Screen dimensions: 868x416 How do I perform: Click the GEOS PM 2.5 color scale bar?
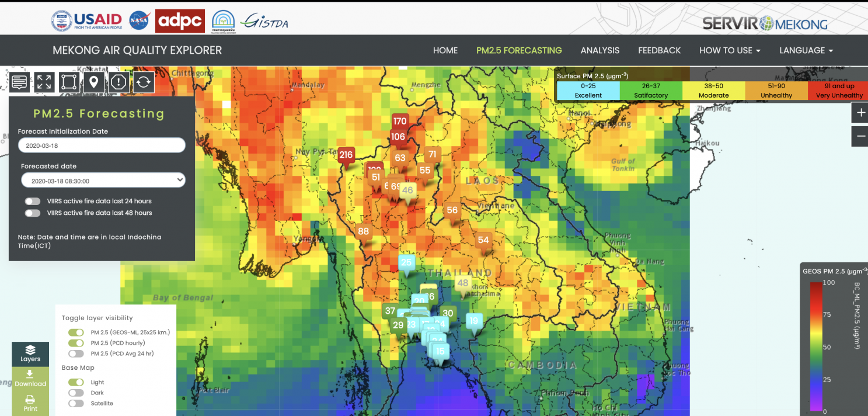(x=816, y=347)
